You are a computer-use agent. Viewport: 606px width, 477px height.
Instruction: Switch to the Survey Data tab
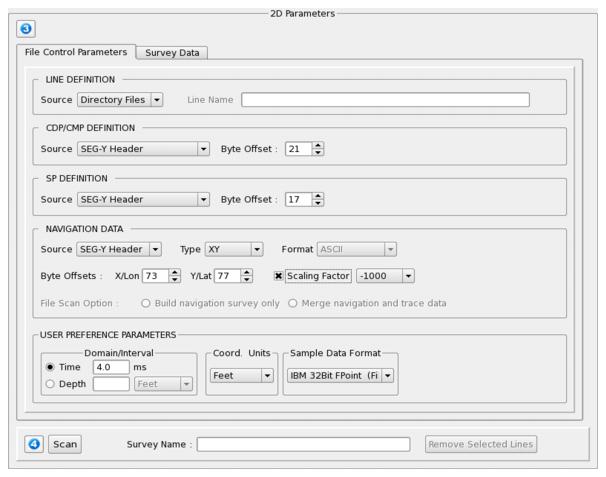tap(172, 52)
